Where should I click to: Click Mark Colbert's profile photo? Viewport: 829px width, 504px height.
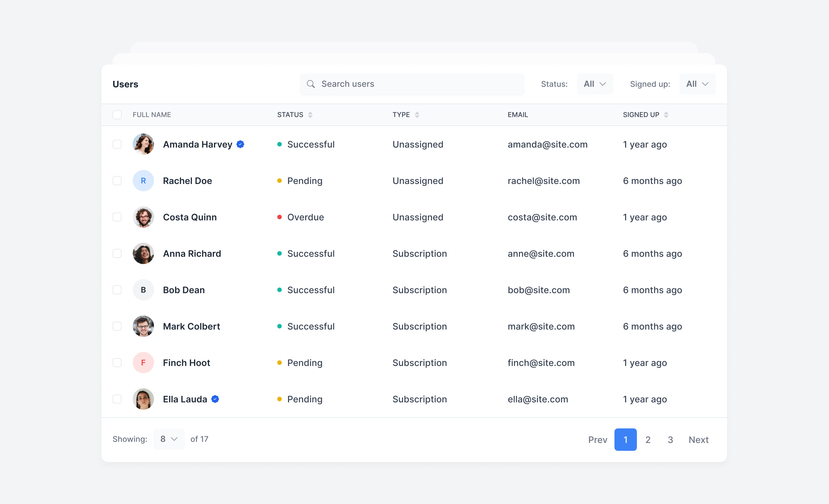143,326
